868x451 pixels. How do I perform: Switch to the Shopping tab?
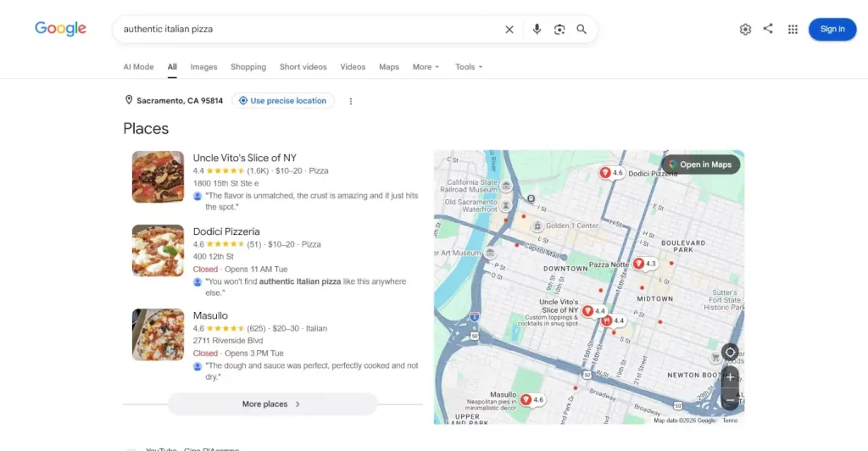coord(248,67)
